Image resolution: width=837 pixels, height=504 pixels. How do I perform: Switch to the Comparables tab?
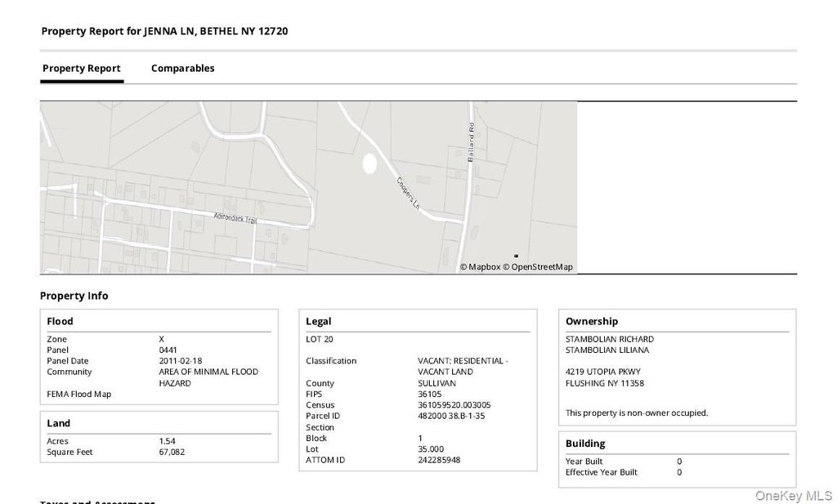pyautogui.click(x=182, y=69)
